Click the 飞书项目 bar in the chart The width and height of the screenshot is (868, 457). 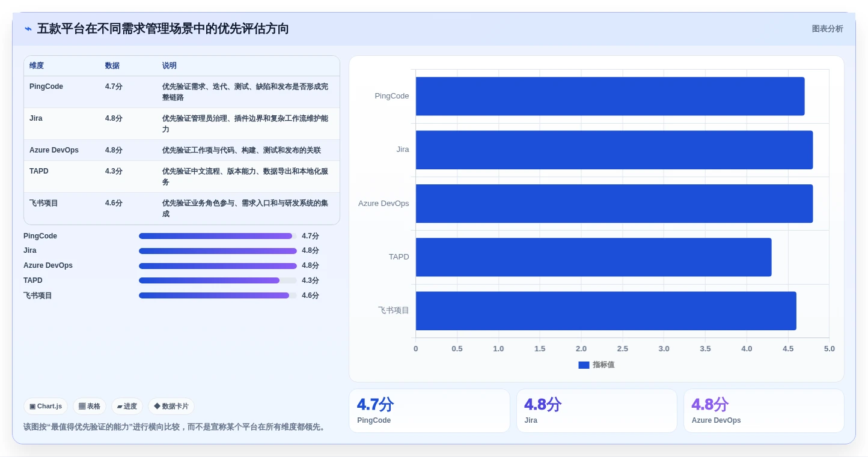tap(606, 310)
